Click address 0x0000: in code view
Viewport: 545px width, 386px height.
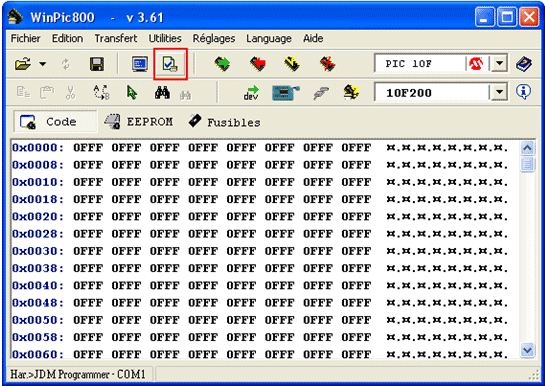coord(38,148)
